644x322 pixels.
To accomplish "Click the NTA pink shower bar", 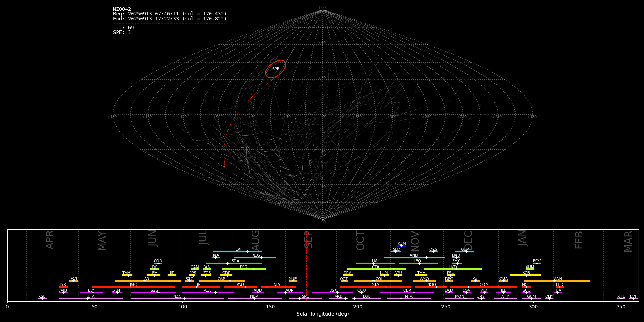I will pos(409,298).
